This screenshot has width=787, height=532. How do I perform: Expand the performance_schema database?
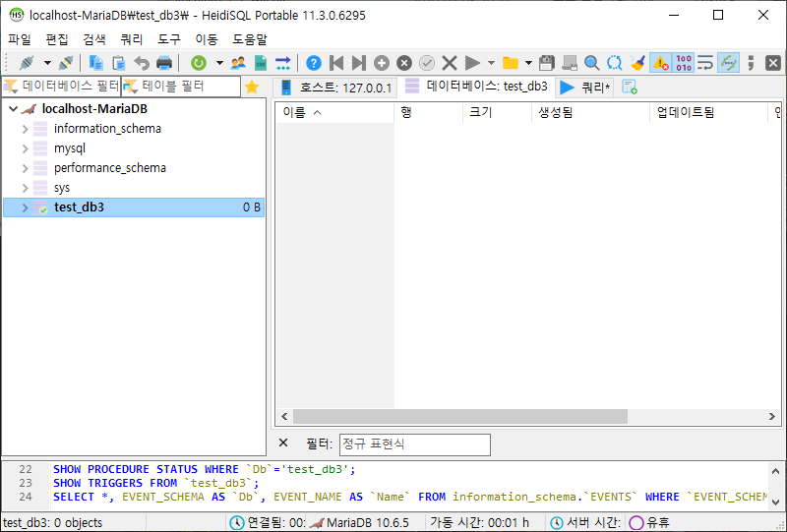point(25,168)
